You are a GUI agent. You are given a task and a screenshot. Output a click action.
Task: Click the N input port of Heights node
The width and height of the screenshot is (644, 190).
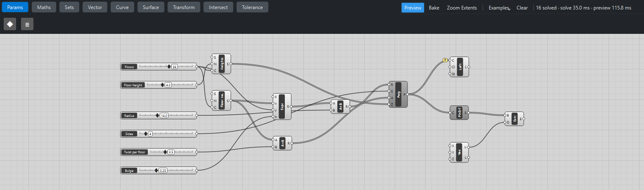coord(212,64)
